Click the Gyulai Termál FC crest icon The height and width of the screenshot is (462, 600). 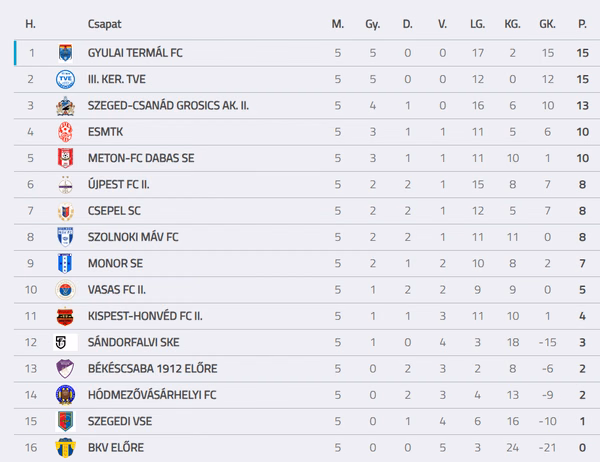click(65, 53)
